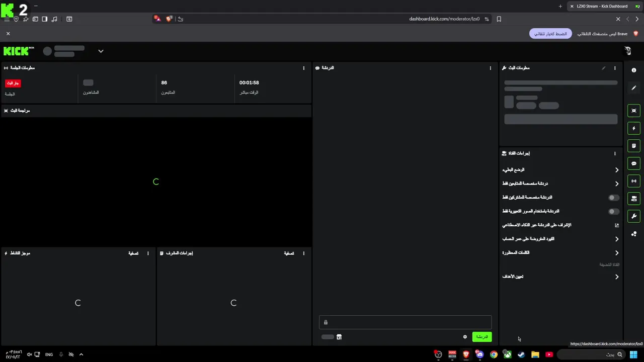Open the chat panel three-dot menu
This screenshot has width=644, height=362.
(491, 68)
